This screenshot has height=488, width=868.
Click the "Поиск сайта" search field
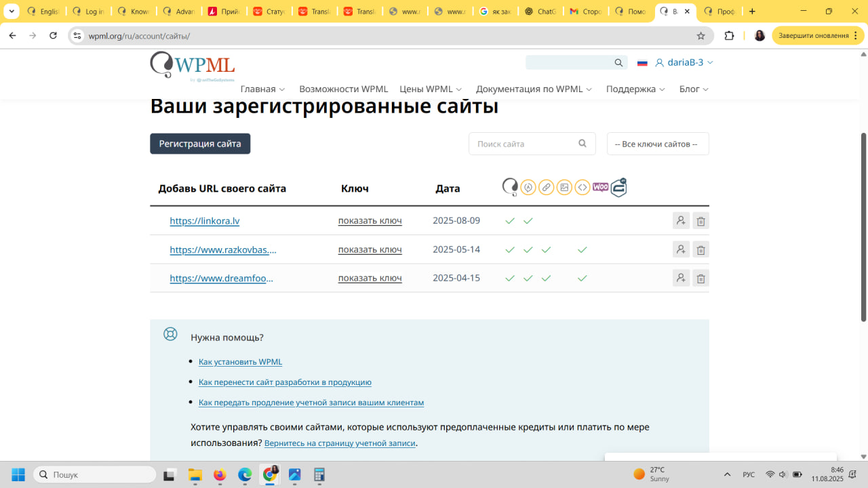click(x=524, y=144)
